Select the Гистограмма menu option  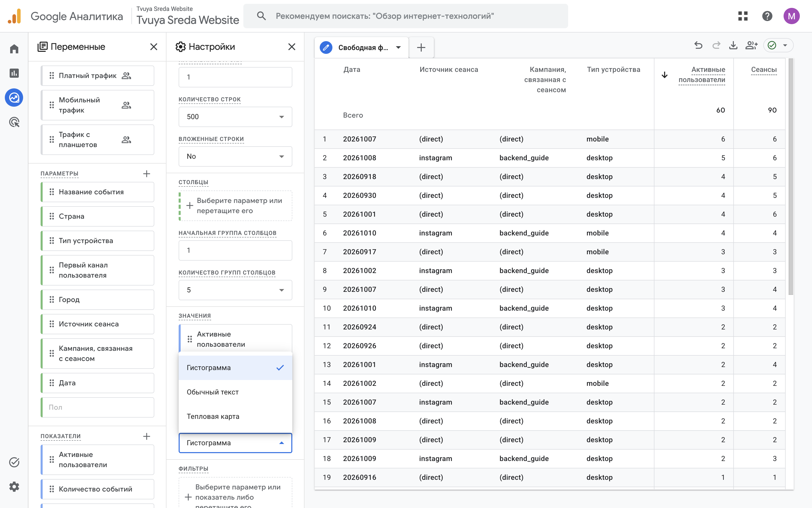[x=235, y=368]
